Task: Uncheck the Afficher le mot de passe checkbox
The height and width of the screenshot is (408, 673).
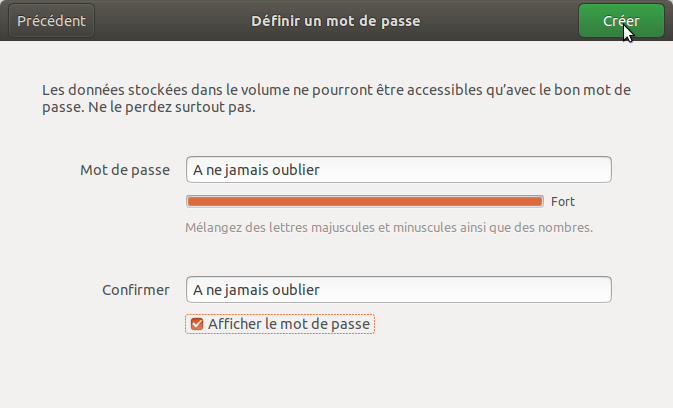Action: (x=198, y=324)
